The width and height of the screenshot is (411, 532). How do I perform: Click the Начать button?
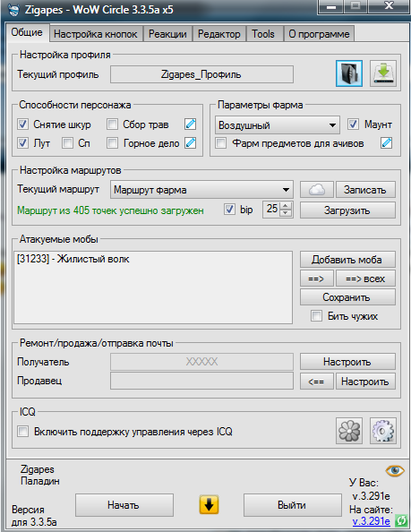pos(124,505)
